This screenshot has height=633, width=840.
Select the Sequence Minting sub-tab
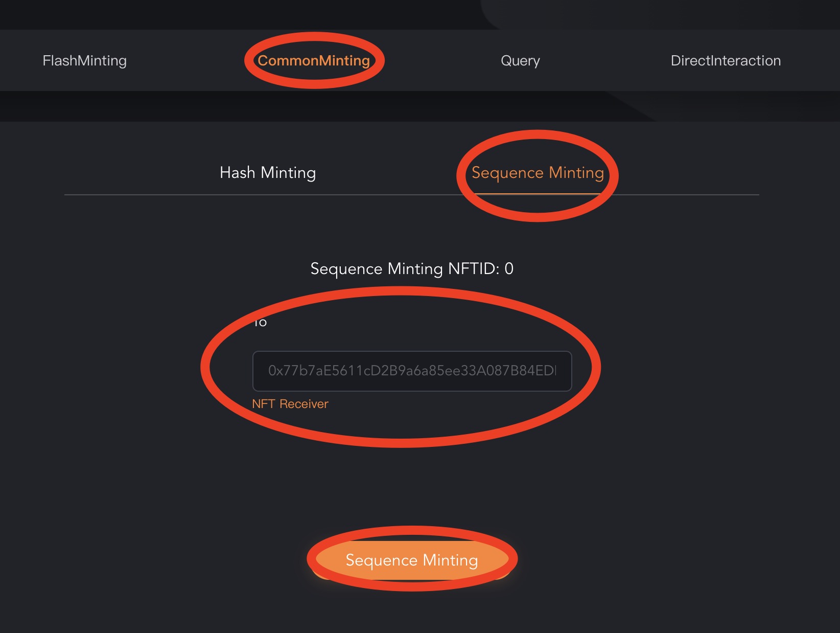point(538,173)
